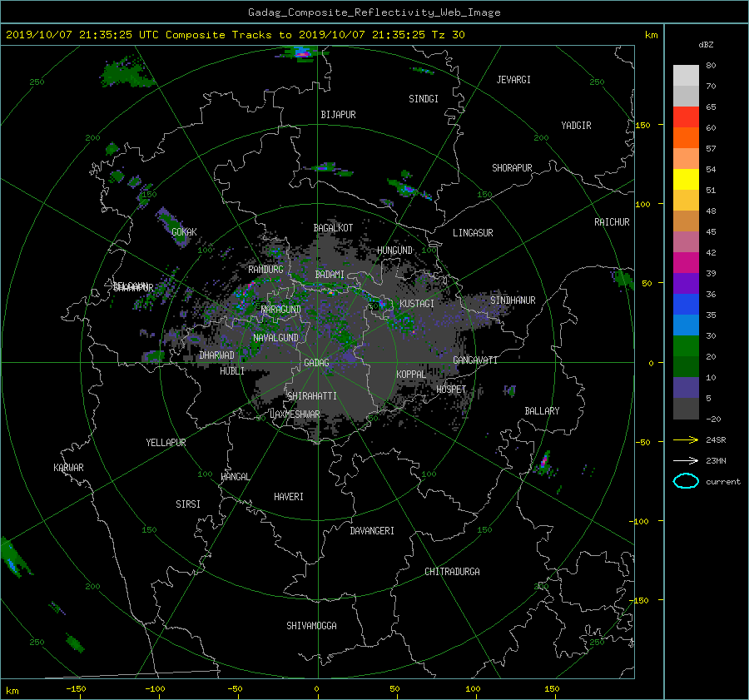Click the SINDGI city label
The width and height of the screenshot is (749, 700).
[424, 99]
